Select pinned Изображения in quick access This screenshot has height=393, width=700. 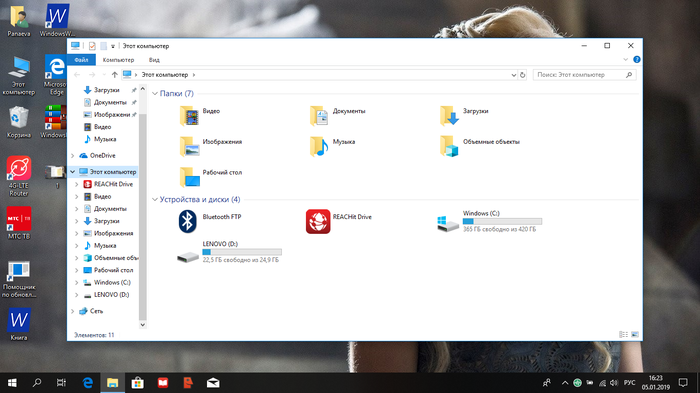[112, 114]
